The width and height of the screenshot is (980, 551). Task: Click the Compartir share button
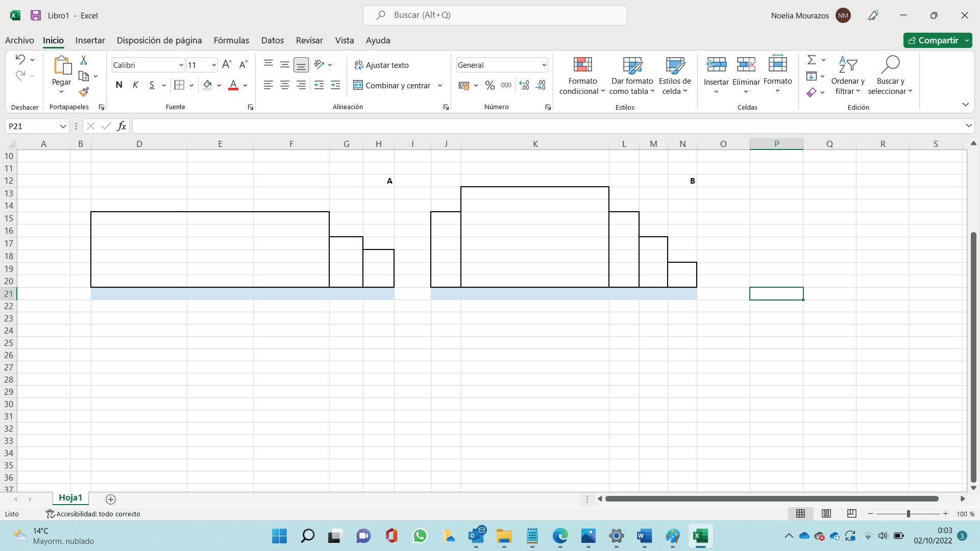[x=933, y=40]
